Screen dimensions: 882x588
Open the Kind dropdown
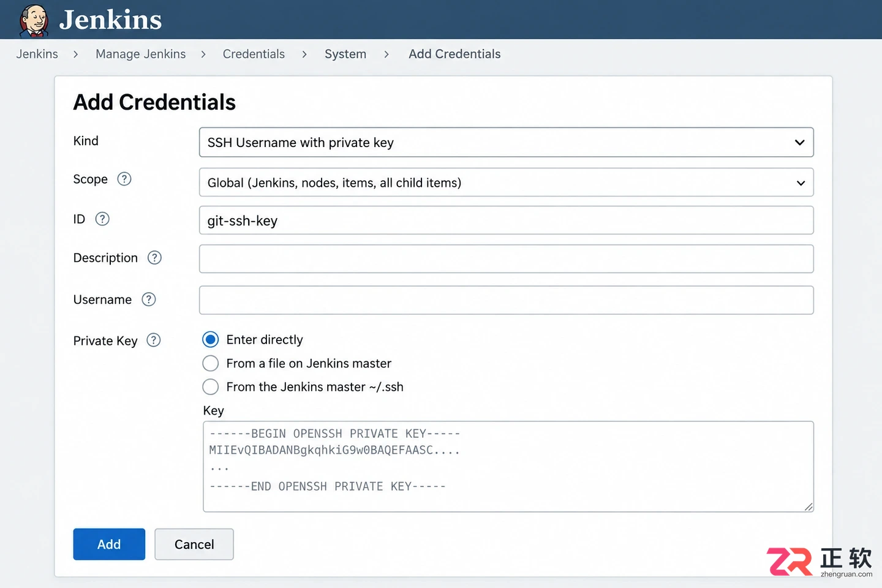(x=506, y=142)
